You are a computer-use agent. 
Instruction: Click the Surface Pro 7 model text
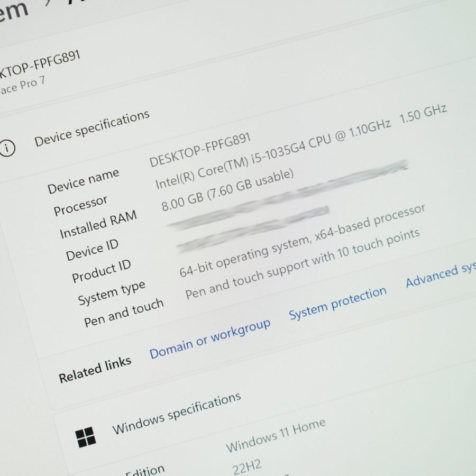point(22,86)
